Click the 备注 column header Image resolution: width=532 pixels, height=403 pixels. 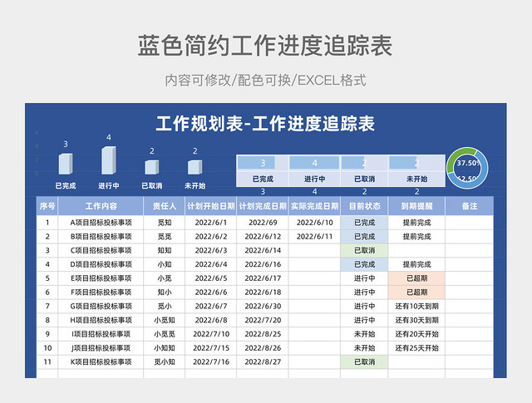click(469, 206)
